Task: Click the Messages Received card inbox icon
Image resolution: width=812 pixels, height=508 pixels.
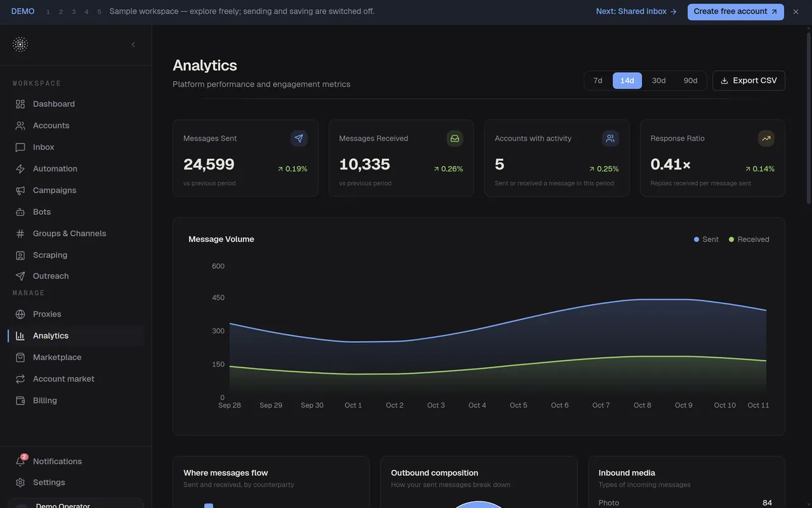Action: (x=455, y=138)
